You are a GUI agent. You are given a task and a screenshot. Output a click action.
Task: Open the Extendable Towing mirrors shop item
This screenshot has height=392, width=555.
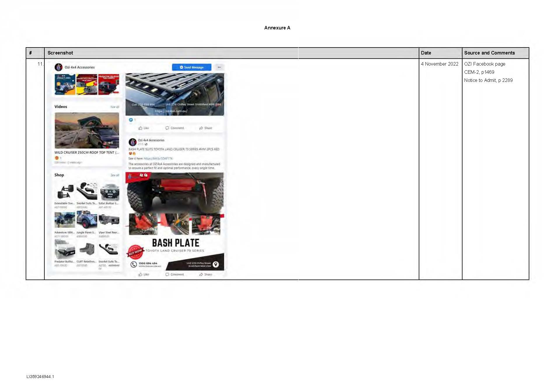[65, 194]
